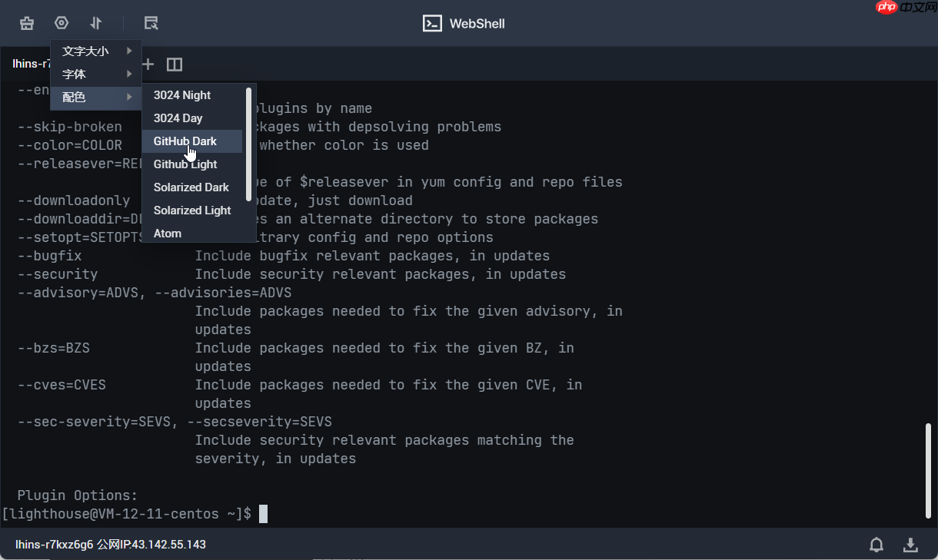
Task: Apply the GitHub Dark theme
Action: (x=185, y=141)
